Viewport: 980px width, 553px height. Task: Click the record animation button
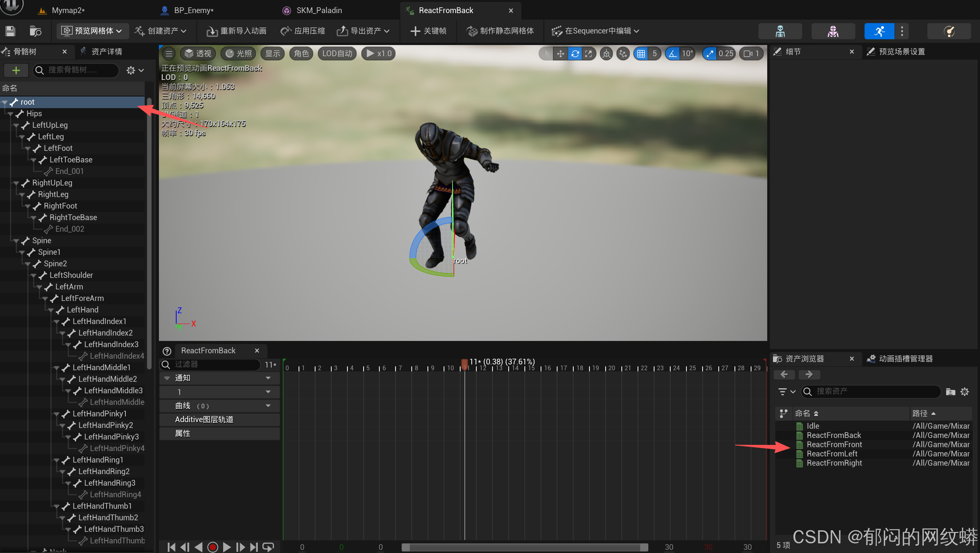click(x=212, y=547)
